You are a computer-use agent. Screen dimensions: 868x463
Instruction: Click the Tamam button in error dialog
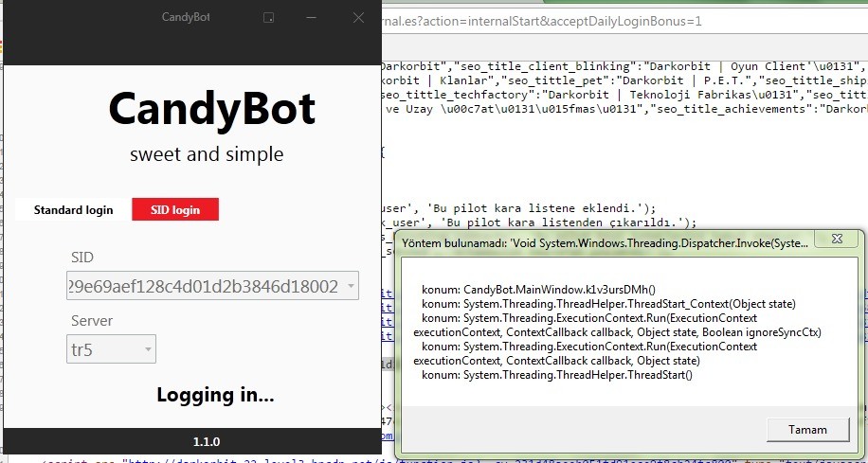(807, 430)
